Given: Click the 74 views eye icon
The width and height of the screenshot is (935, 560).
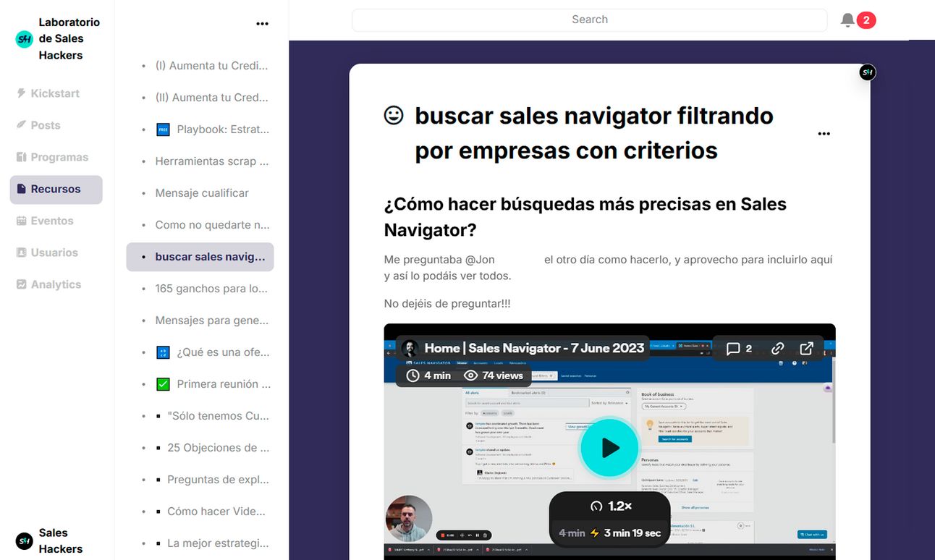Looking at the screenshot, I should pyautogui.click(x=471, y=376).
